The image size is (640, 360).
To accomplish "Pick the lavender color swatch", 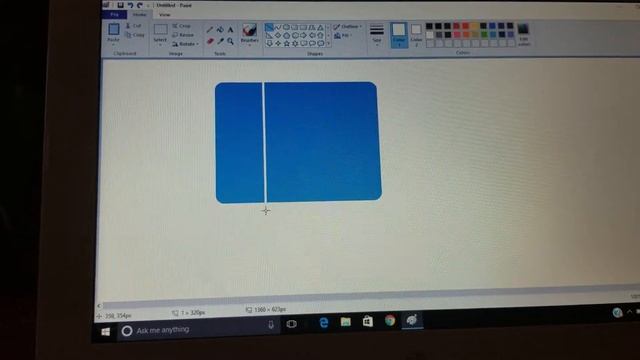I will 511,35.
